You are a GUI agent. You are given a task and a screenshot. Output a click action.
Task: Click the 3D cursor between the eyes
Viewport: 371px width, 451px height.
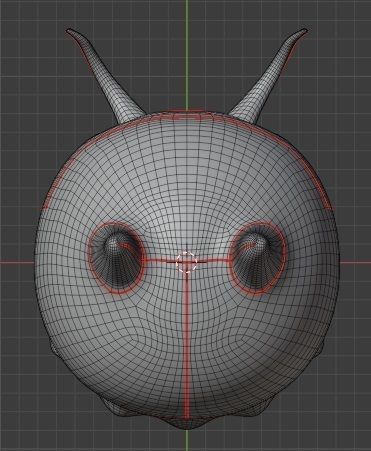pyautogui.click(x=186, y=262)
